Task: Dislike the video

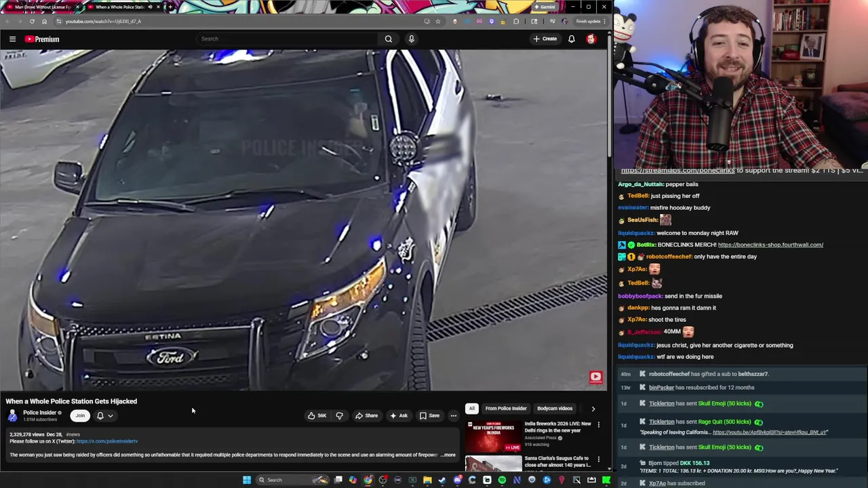Action: 339,415
